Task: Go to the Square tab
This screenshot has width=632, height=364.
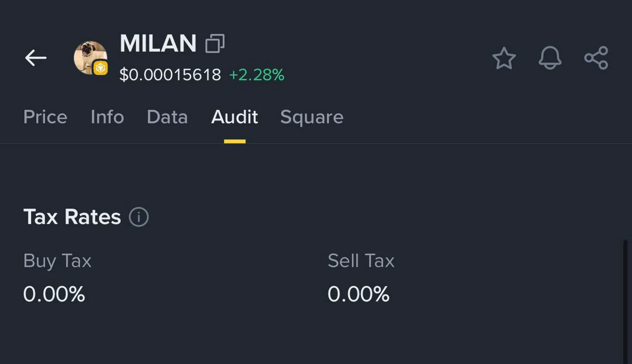Action: click(312, 117)
